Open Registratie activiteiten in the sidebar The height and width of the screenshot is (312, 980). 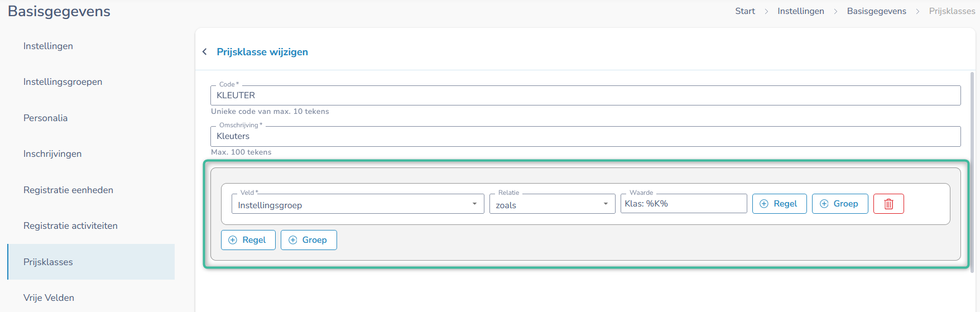click(70, 226)
